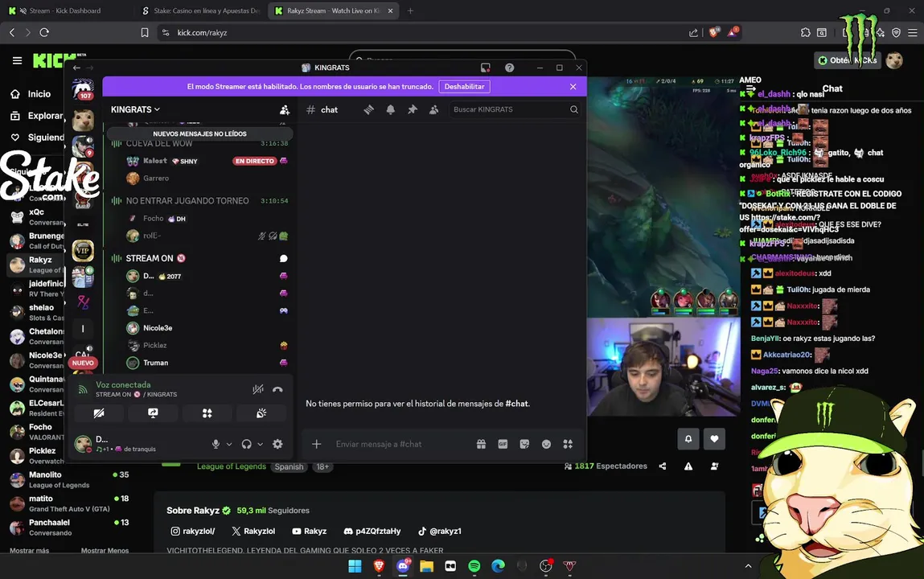Viewport: 924px width, 579px height.
Task: Show pinned messages in Discord chat
Action: (x=412, y=109)
